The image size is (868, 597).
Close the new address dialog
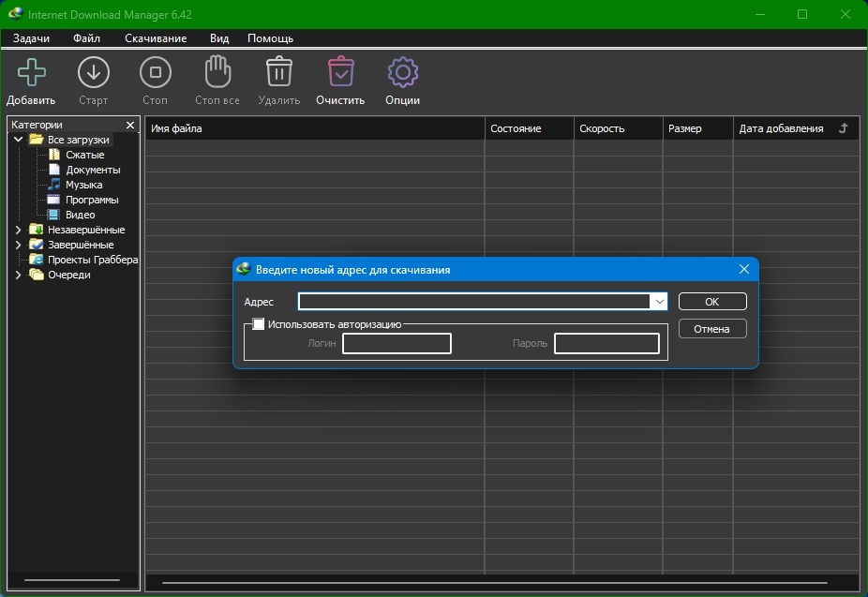pyautogui.click(x=744, y=269)
